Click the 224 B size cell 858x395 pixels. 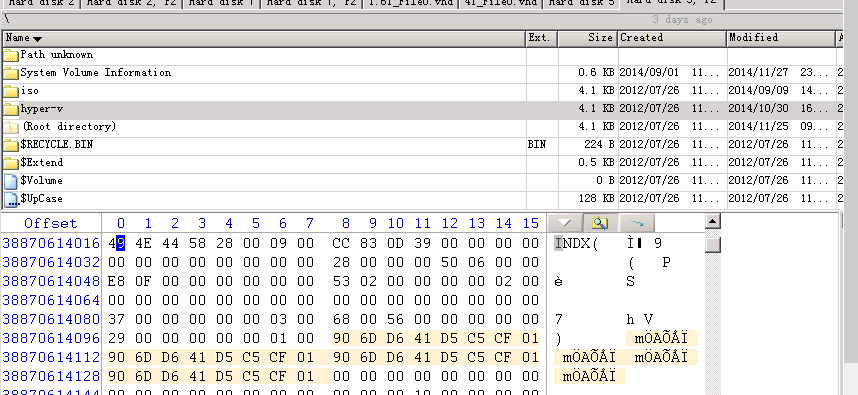[599, 145]
